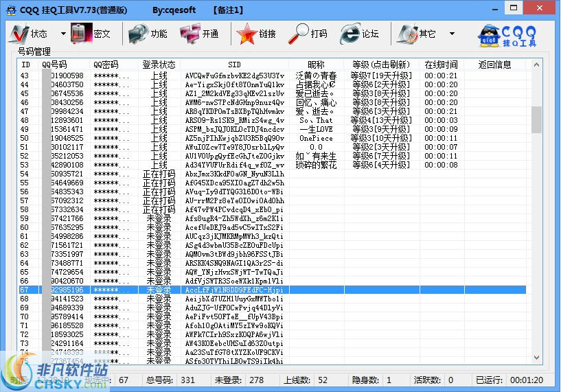This screenshot has width=561, height=392.
Task: Click nickname 如゛有来生 in row 52
Action: coord(317,156)
